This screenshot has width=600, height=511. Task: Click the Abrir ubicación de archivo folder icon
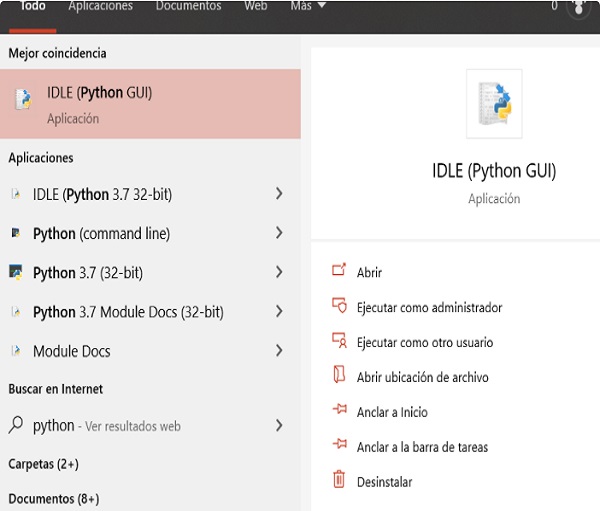tap(339, 374)
